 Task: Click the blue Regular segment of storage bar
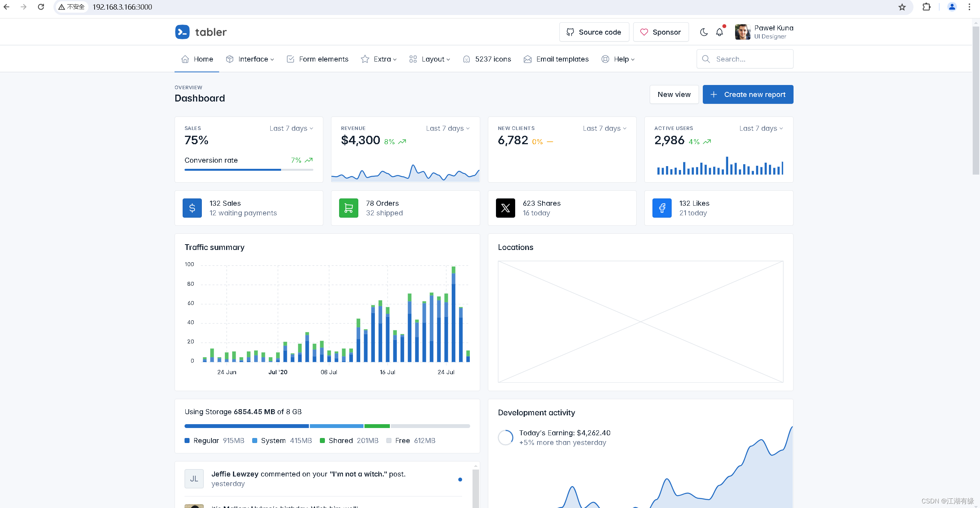coord(246,426)
